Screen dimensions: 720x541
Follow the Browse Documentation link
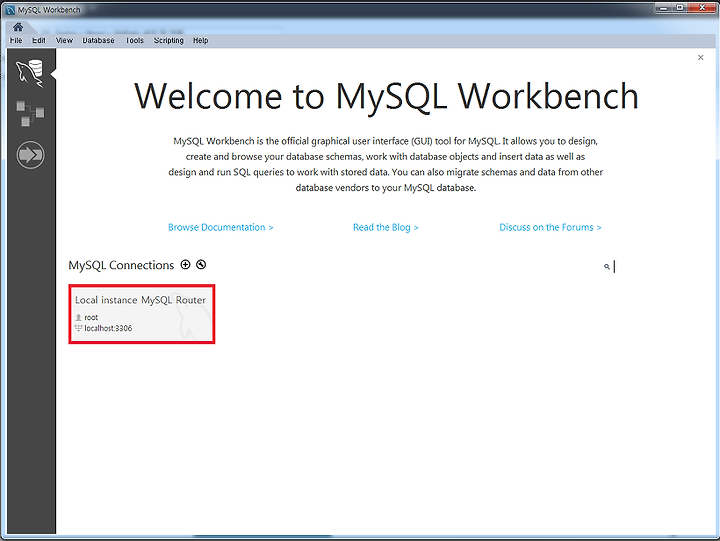pyautogui.click(x=220, y=227)
